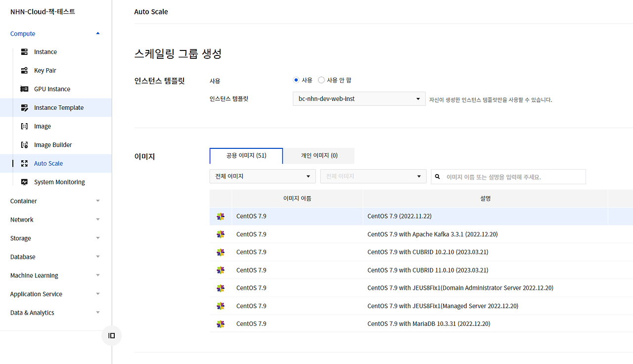The width and height of the screenshot is (633, 364).
Task: Click the NHN-Cloud-책-테스트 project name
Action: point(42,11)
